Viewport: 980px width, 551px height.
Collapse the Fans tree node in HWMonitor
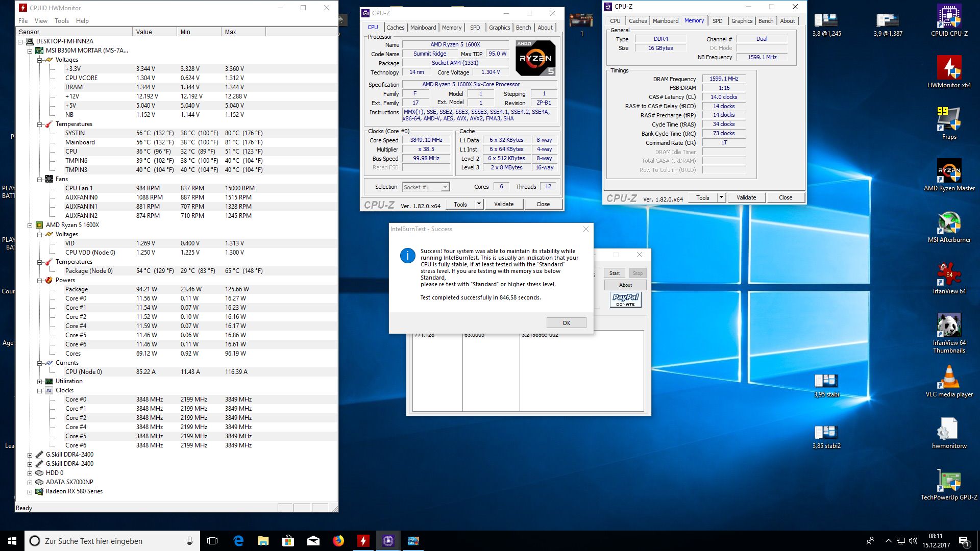40,179
